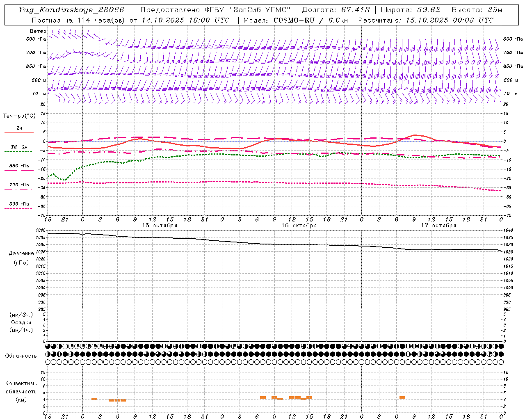Click the (мм/3ч.) precipitation unit label
The height and width of the screenshot is (420, 525).
[21, 315]
